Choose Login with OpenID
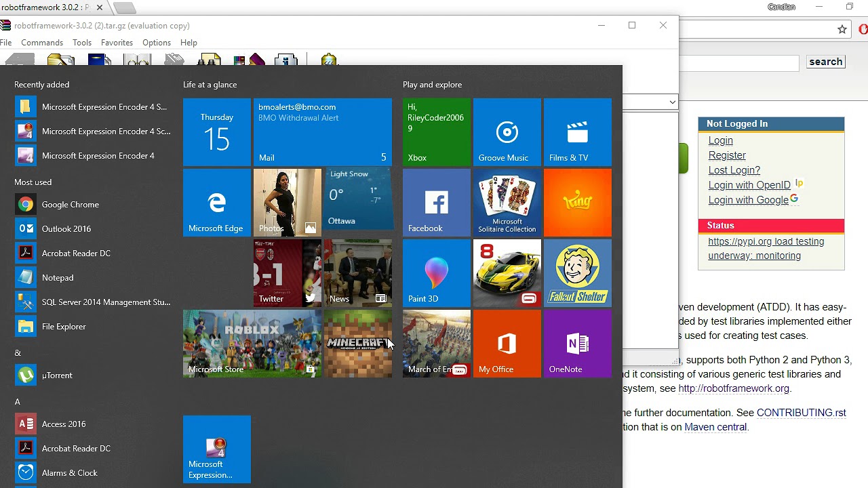The width and height of the screenshot is (868, 488). (749, 185)
